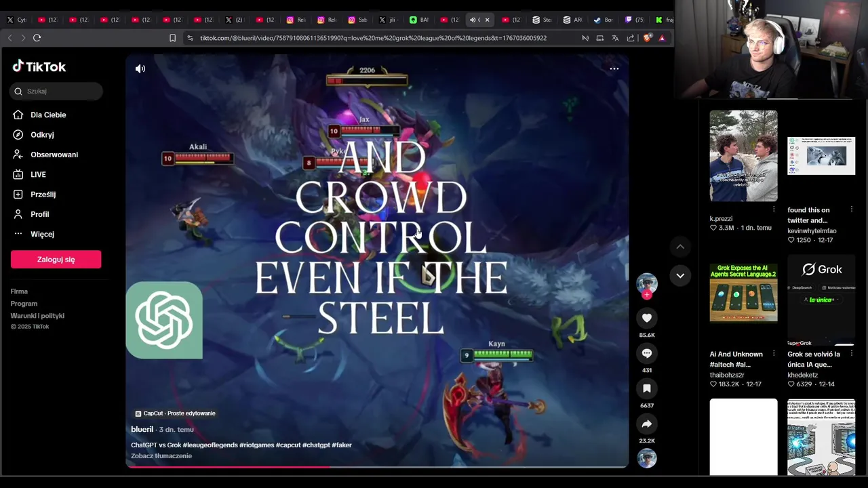Open Brave Shields lion icon
This screenshot has width=868, height=488.
tap(647, 38)
